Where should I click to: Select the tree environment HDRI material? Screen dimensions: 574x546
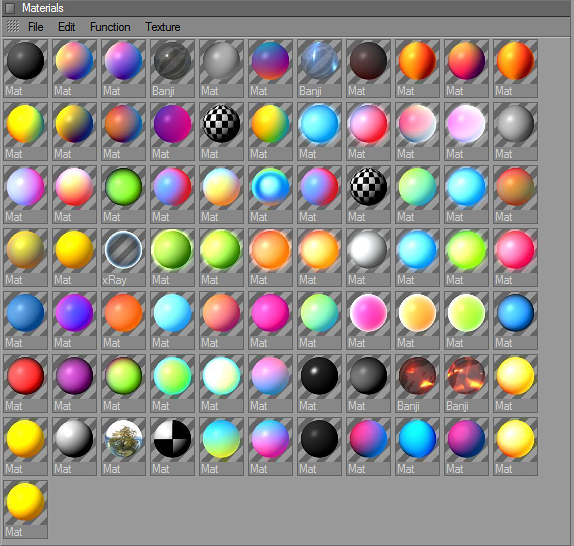click(x=123, y=446)
